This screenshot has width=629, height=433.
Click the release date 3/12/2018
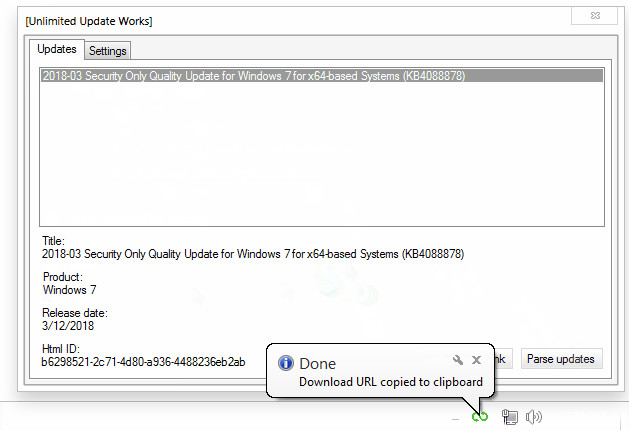click(x=68, y=325)
